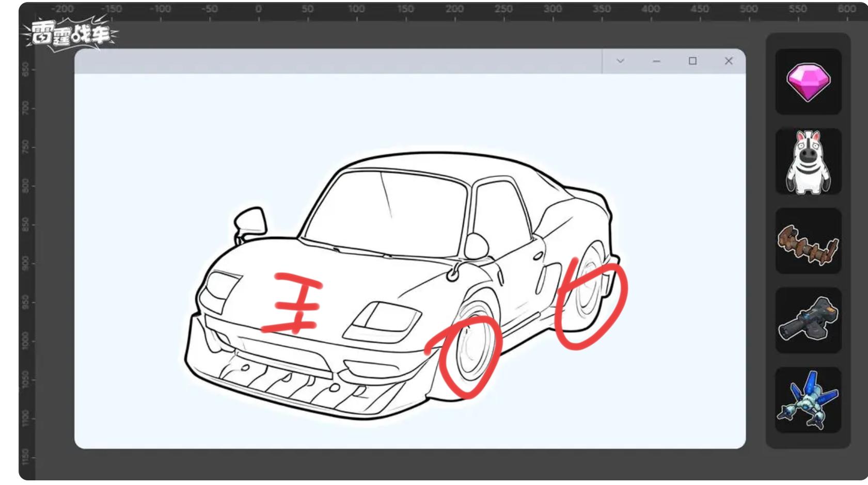Select the pink gem icon

tap(808, 82)
